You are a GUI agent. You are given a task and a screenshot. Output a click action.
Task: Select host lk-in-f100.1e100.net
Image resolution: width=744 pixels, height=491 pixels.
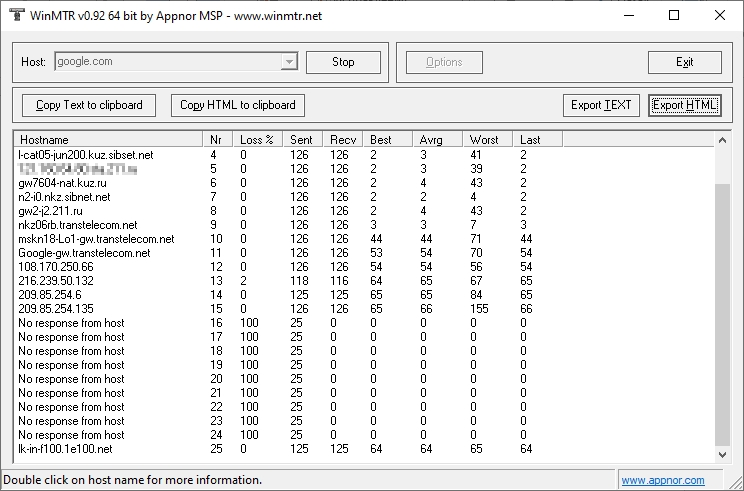pyautogui.click(x=65, y=449)
